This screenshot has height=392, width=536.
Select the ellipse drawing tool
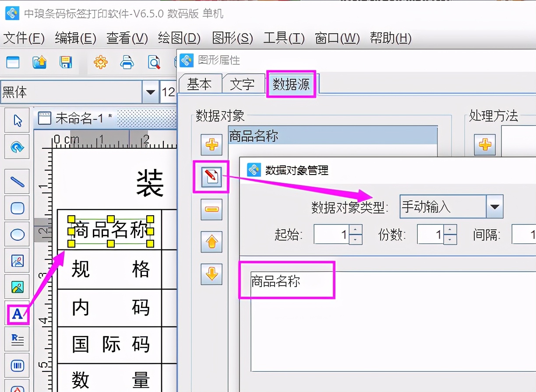[x=17, y=234]
